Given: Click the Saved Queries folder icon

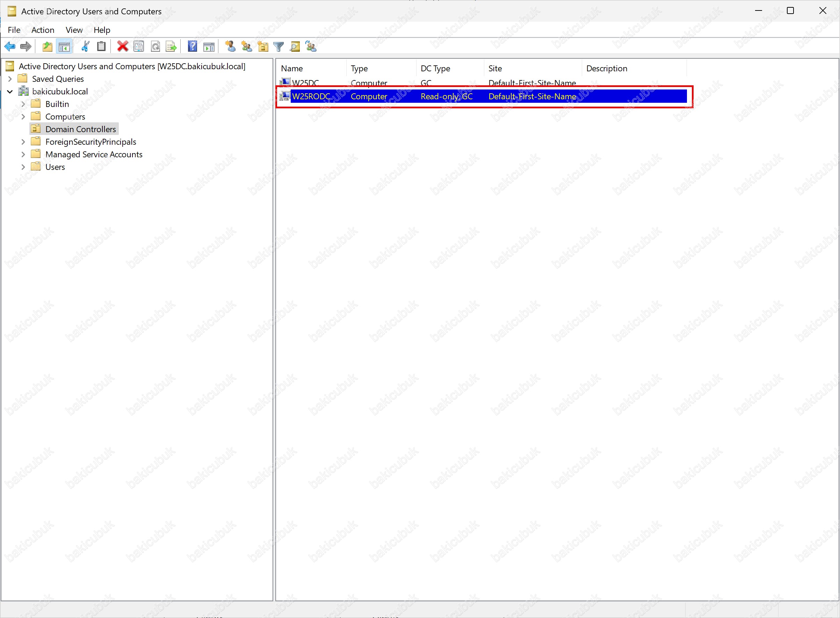Looking at the screenshot, I should pyautogui.click(x=23, y=79).
